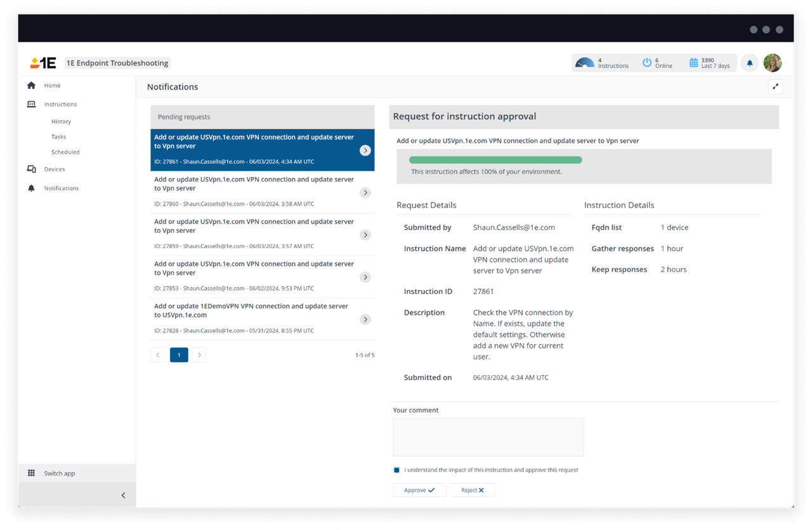The image size is (812, 530).
Task: Click the Online power icon in header
Action: pyautogui.click(x=646, y=63)
